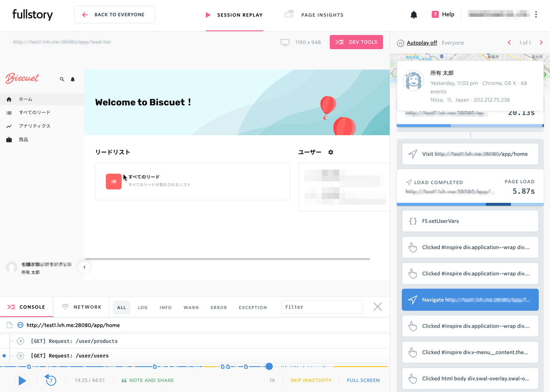The width and height of the screenshot is (550, 392).
Task: Select the Load Completed 5.87s event
Action: [x=470, y=188]
